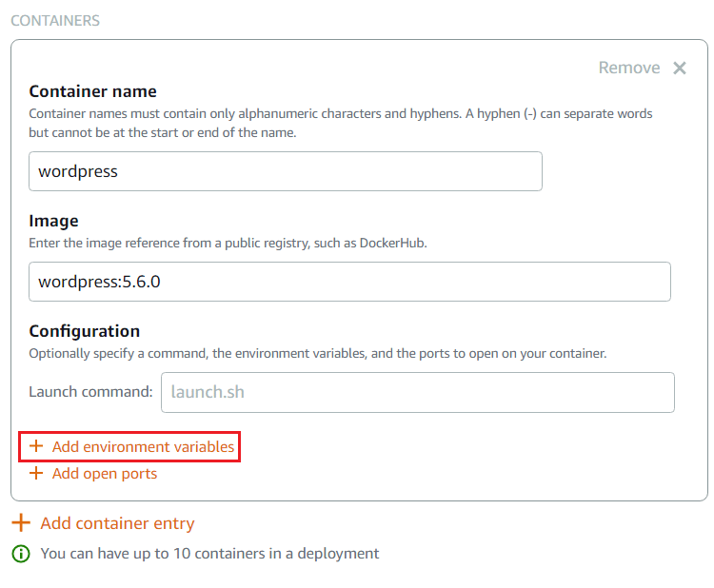Screen dimensions: 714x588
Task: Click the Configuration section heading
Action: [84, 331]
